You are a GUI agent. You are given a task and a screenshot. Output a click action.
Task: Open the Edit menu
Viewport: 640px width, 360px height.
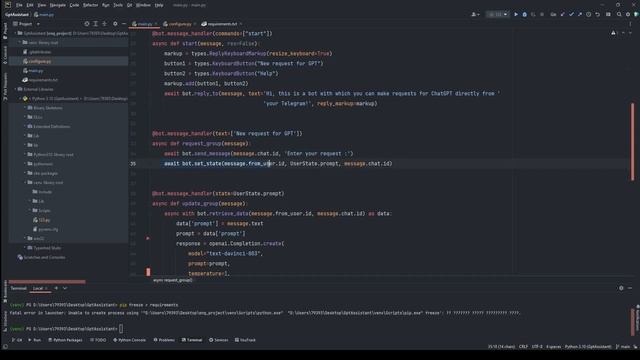pyautogui.click(x=30, y=5)
